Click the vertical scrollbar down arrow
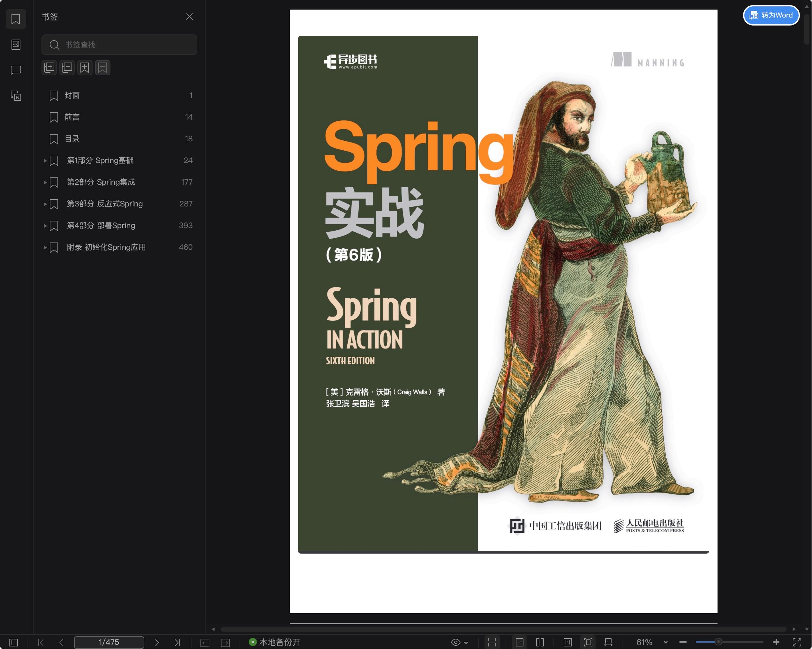Image resolution: width=812 pixels, height=649 pixels. click(807, 629)
